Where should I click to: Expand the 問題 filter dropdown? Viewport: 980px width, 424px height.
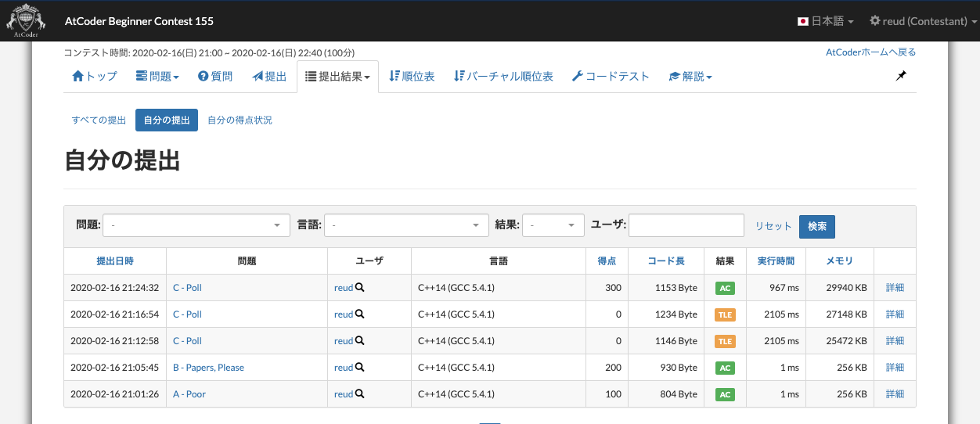(196, 225)
